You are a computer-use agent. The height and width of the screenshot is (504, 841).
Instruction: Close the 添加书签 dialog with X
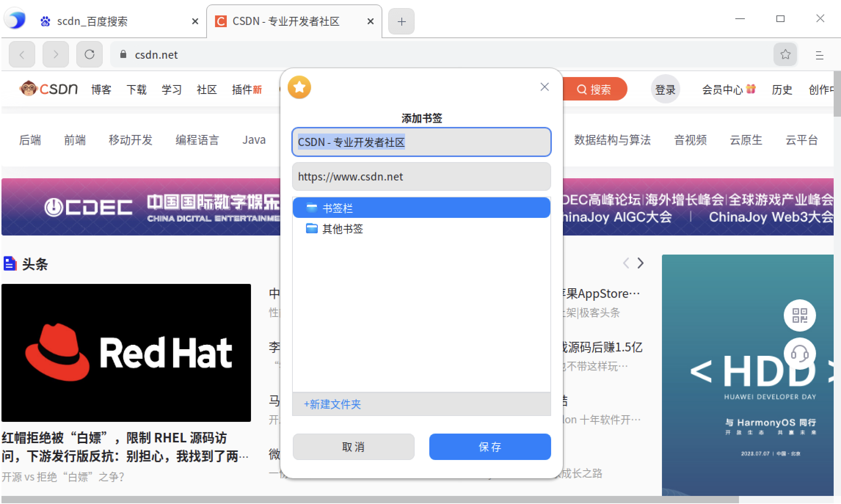click(545, 87)
